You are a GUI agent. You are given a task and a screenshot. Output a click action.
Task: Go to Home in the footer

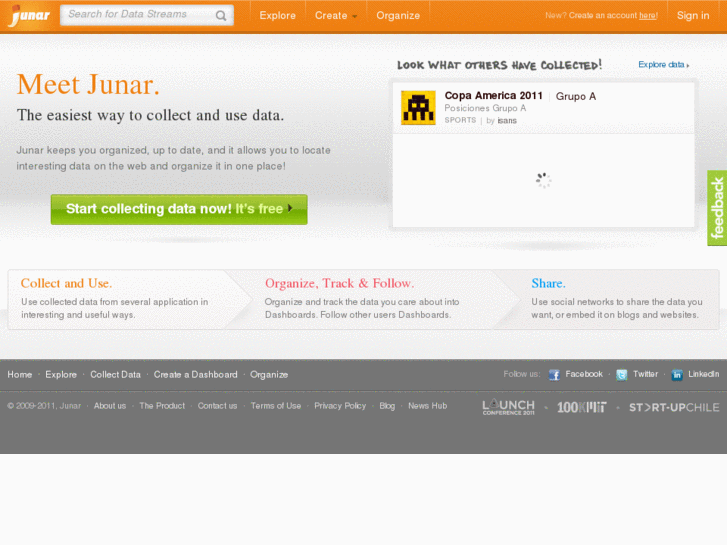point(19,374)
